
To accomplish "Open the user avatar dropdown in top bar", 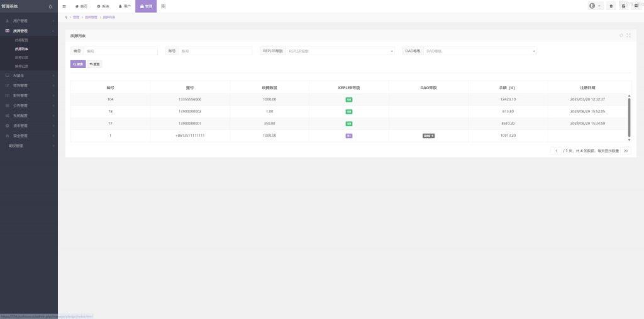I will click(595, 6).
